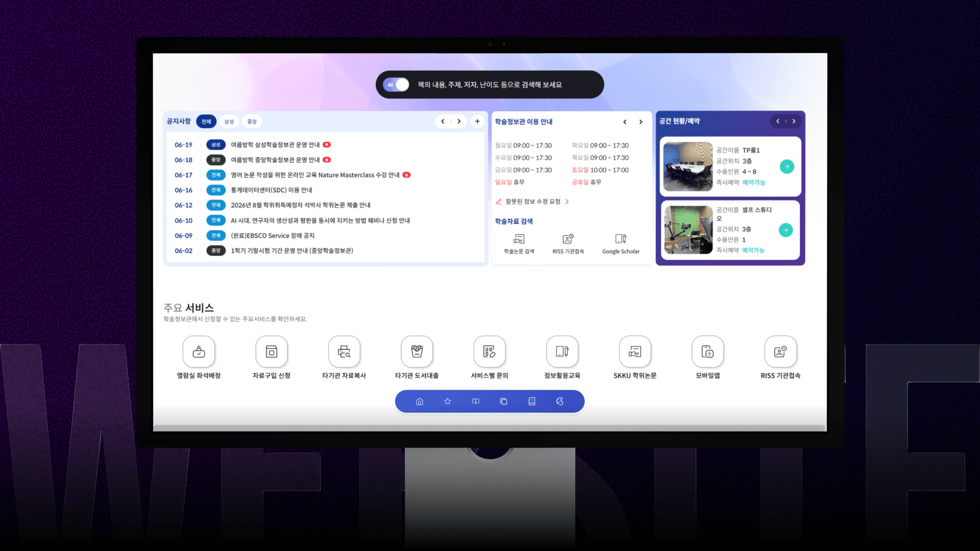Click the 셀프 스튜디오 room thumbnail
Viewport: 980px width, 551px height.
(x=688, y=230)
